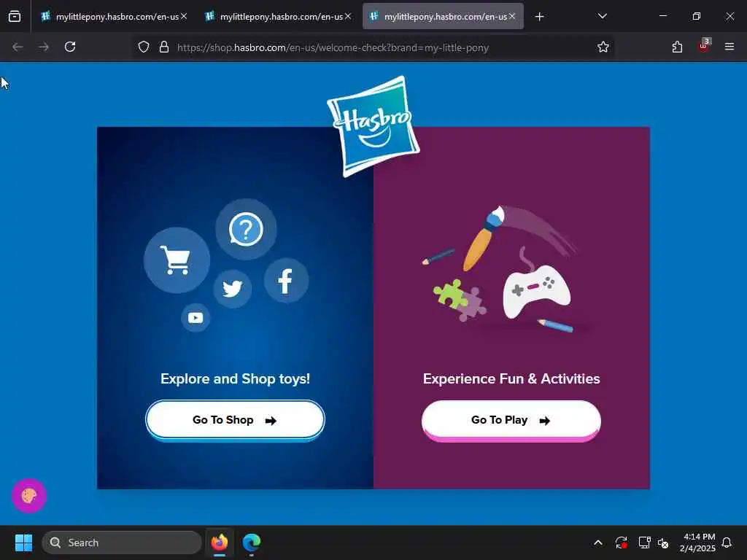
Task: Open Microsoft Edge from the taskbar
Action: click(252, 542)
